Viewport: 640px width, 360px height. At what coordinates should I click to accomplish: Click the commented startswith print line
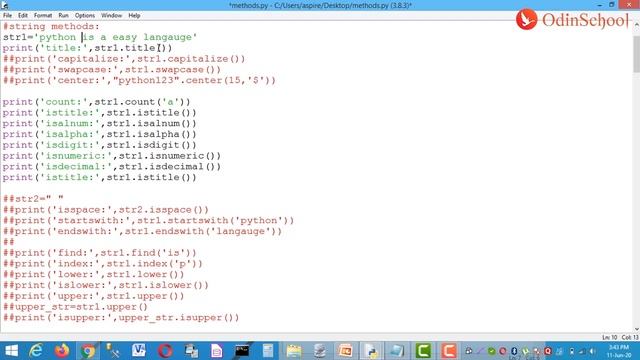point(149,221)
